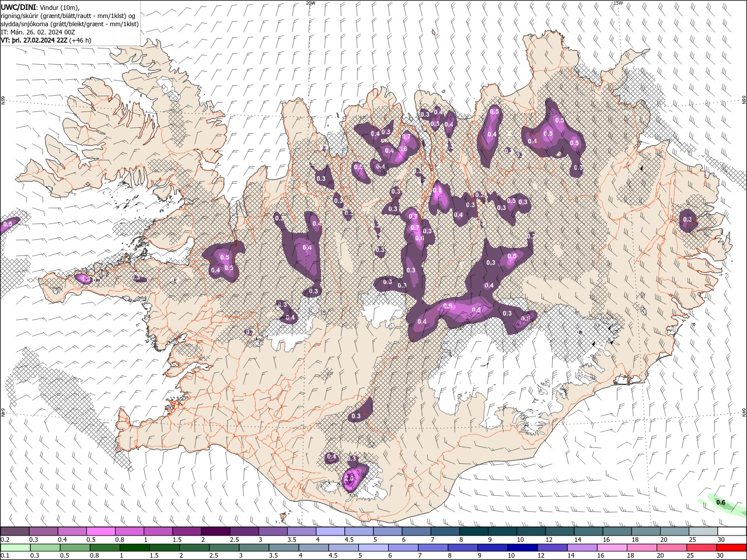Select the 0.3 mauve swatch in the upper legend row
Image resolution: width=747 pixels, height=560 pixels.
pyautogui.click(x=44, y=531)
